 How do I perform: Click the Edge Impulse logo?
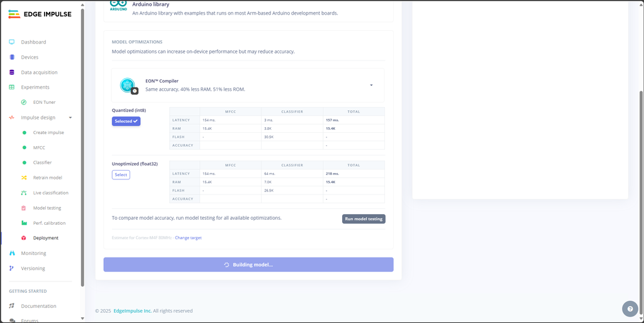[x=40, y=14]
